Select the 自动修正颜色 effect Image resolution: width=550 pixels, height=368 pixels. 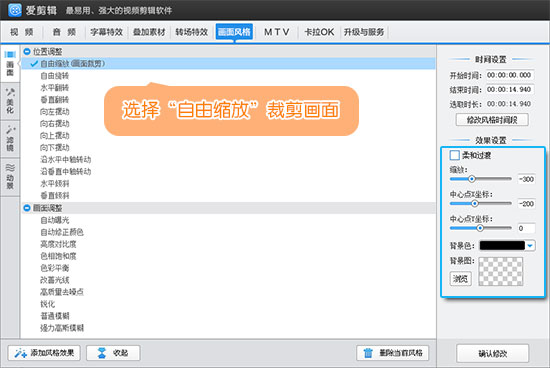click(x=62, y=232)
